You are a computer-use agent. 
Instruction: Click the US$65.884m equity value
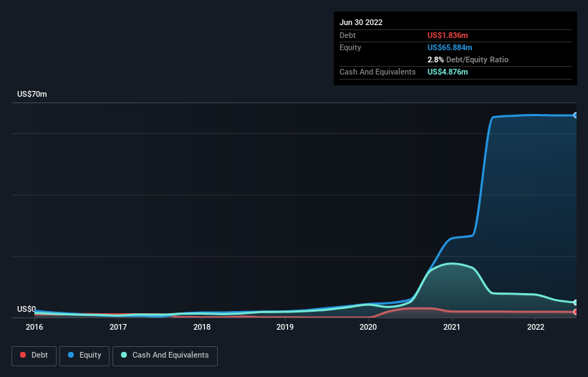(450, 47)
